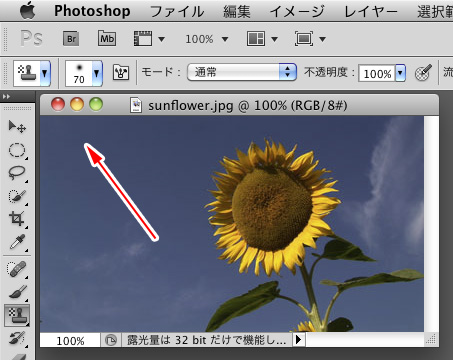Expand the screen mode dropdown arrow
This screenshot has height=360, width=453.
[x=322, y=39]
